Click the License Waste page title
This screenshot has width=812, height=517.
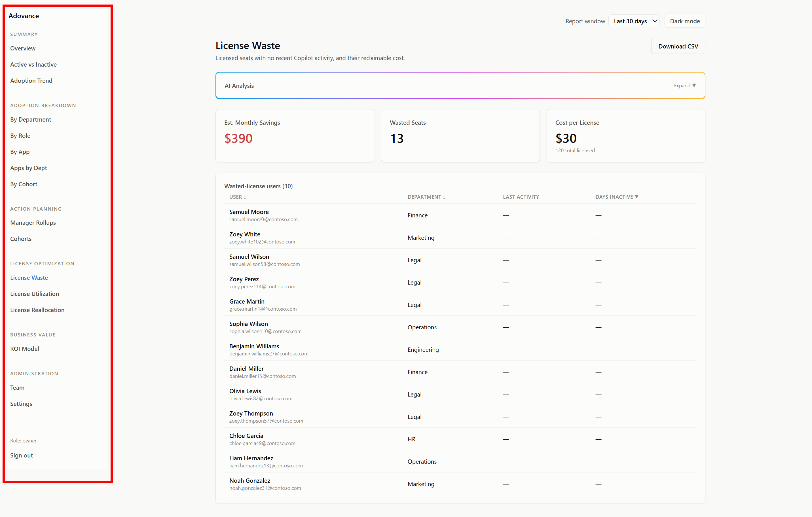pos(248,46)
